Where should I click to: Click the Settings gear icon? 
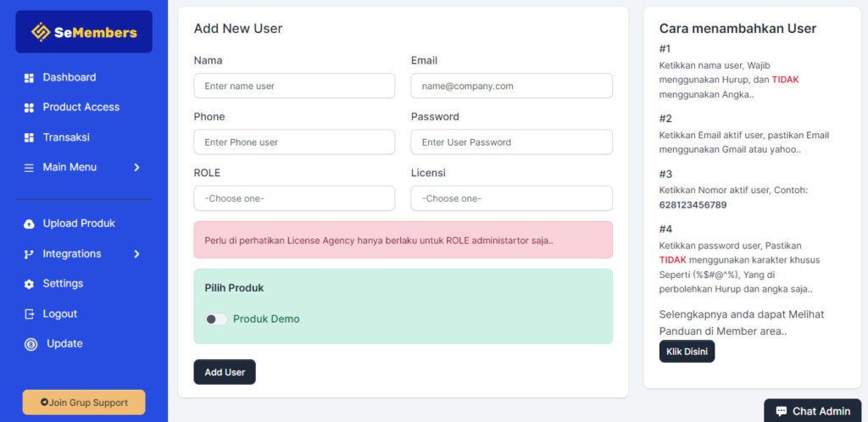[29, 284]
